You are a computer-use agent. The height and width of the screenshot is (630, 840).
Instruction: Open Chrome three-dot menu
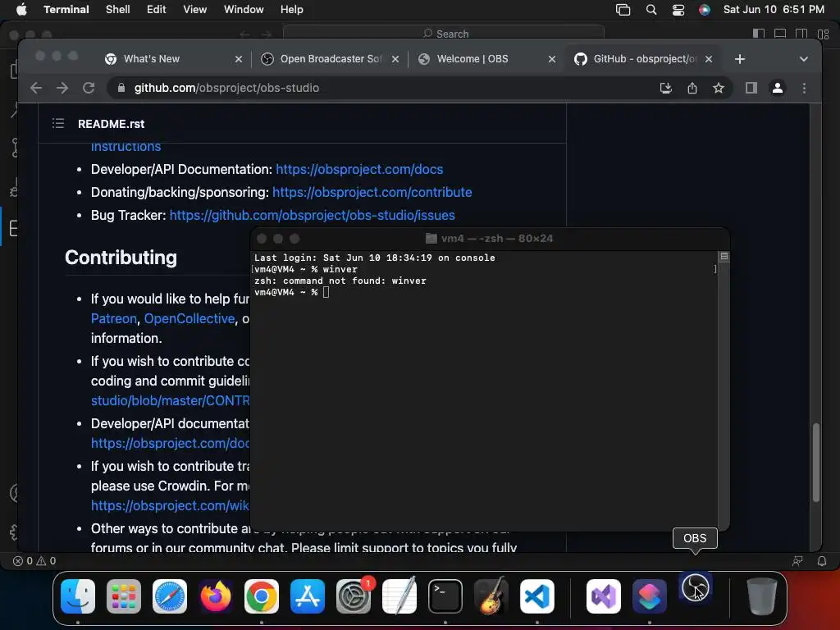[804, 88]
